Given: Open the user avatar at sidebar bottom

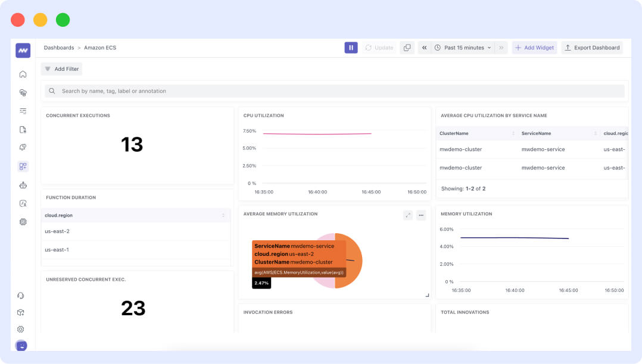Looking at the screenshot, I should point(21,346).
